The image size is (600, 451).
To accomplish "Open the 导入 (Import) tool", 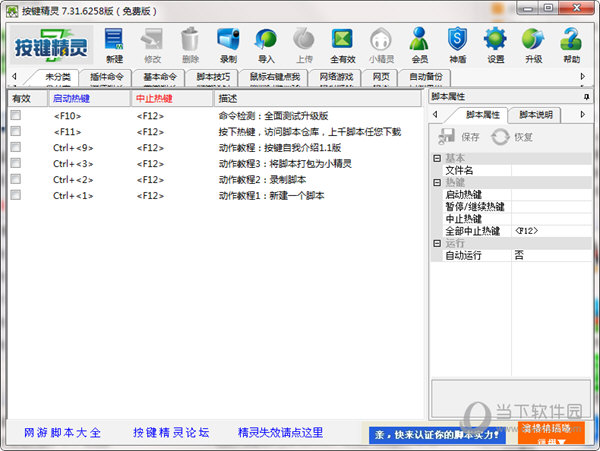I will click(266, 45).
